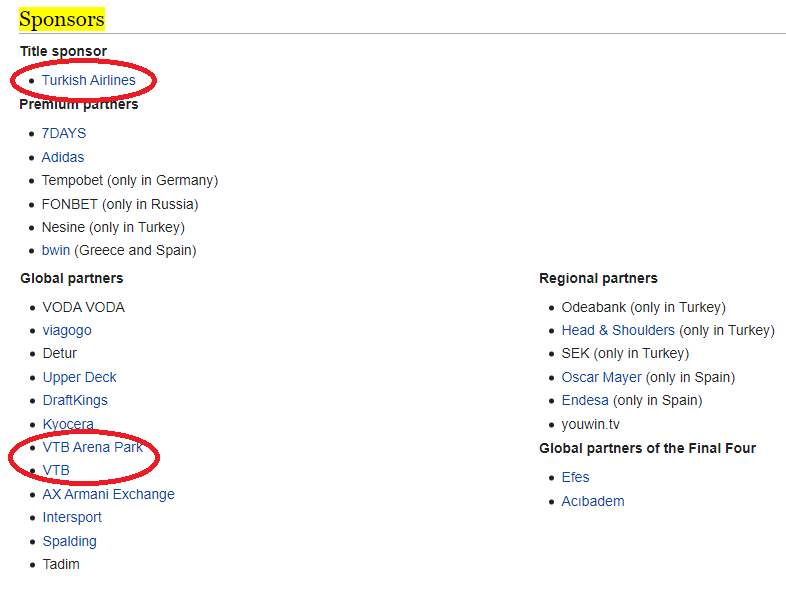Open the AX Armani Exchange link
Image resolution: width=786 pixels, height=591 pixels.
(x=108, y=494)
